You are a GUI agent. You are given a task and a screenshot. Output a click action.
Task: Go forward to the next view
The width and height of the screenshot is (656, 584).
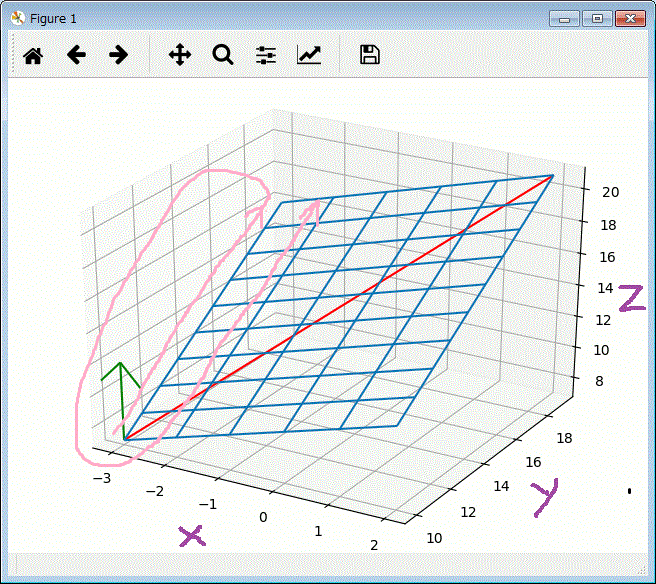(x=119, y=55)
